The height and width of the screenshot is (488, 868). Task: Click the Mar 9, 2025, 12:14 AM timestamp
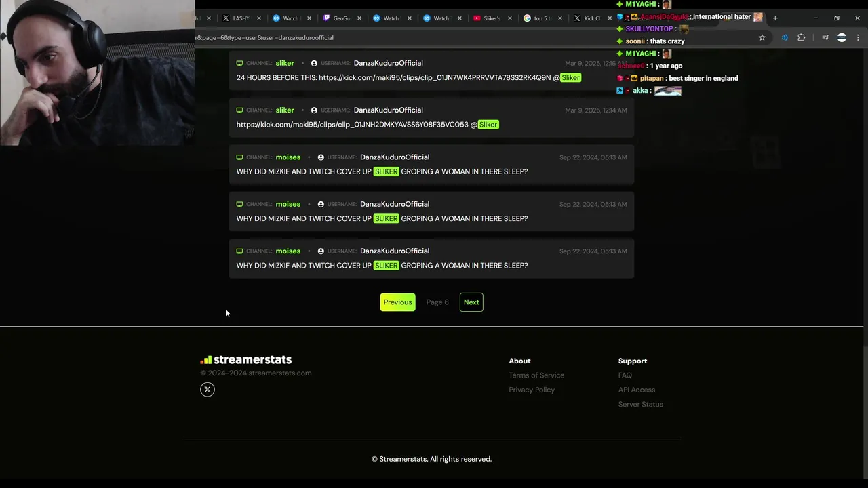click(x=596, y=110)
